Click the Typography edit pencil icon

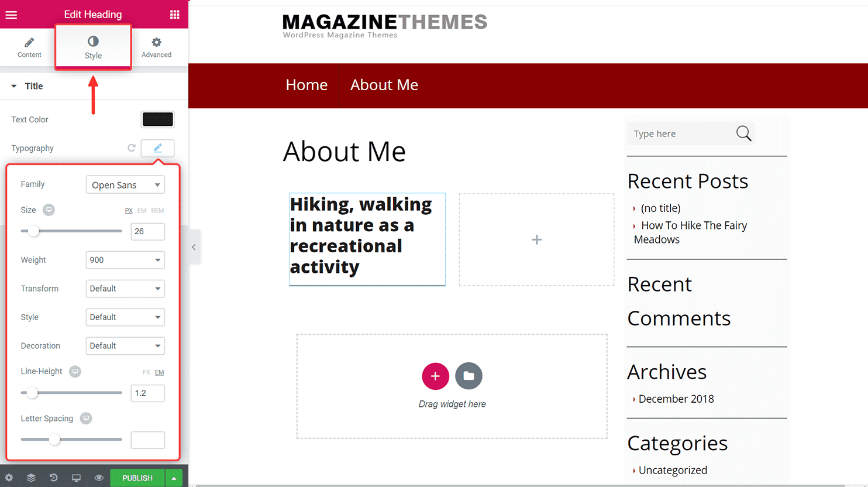157,148
